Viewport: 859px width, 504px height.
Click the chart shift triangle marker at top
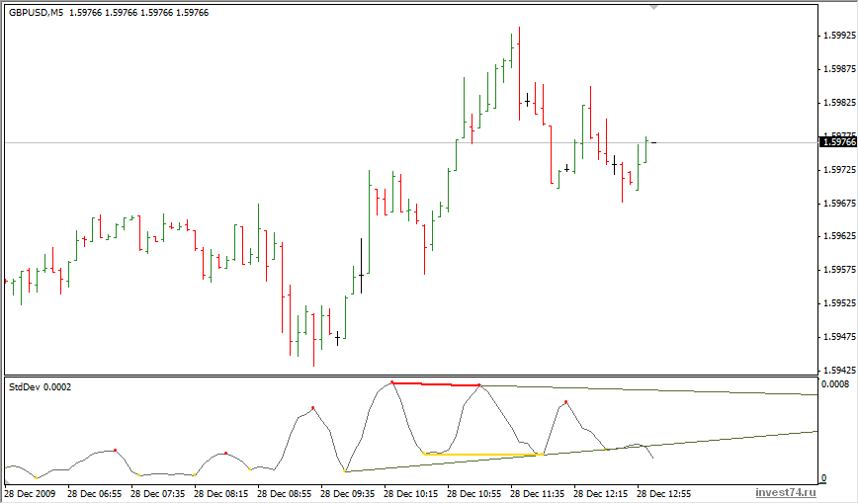tap(652, 7)
